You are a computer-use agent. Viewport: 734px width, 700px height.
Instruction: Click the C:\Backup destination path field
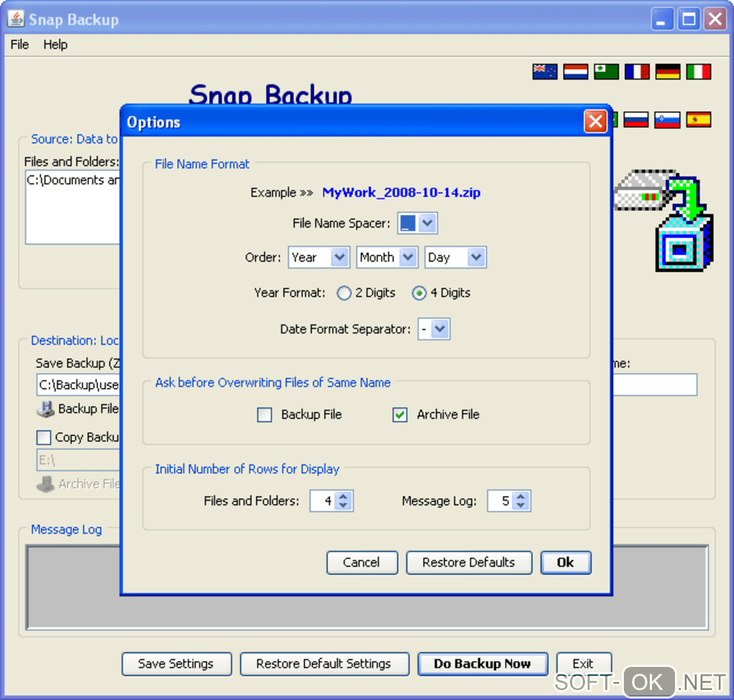[78, 385]
